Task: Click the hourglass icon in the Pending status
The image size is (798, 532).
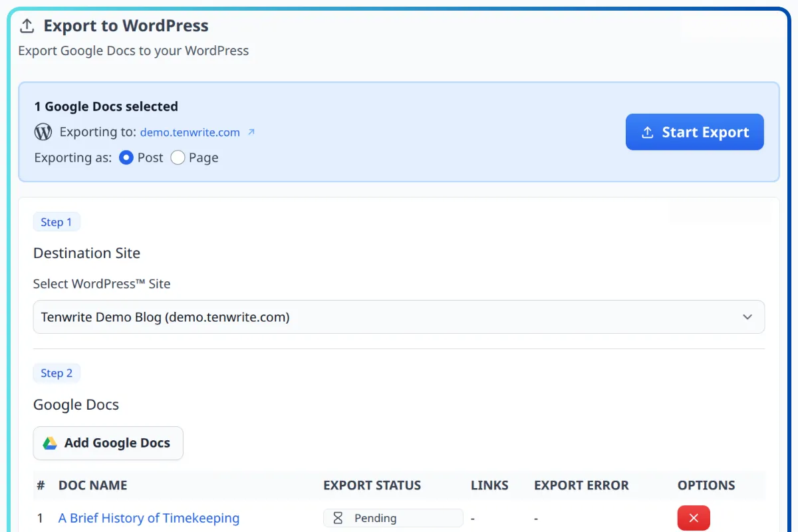Action: click(x=336, y=517)
